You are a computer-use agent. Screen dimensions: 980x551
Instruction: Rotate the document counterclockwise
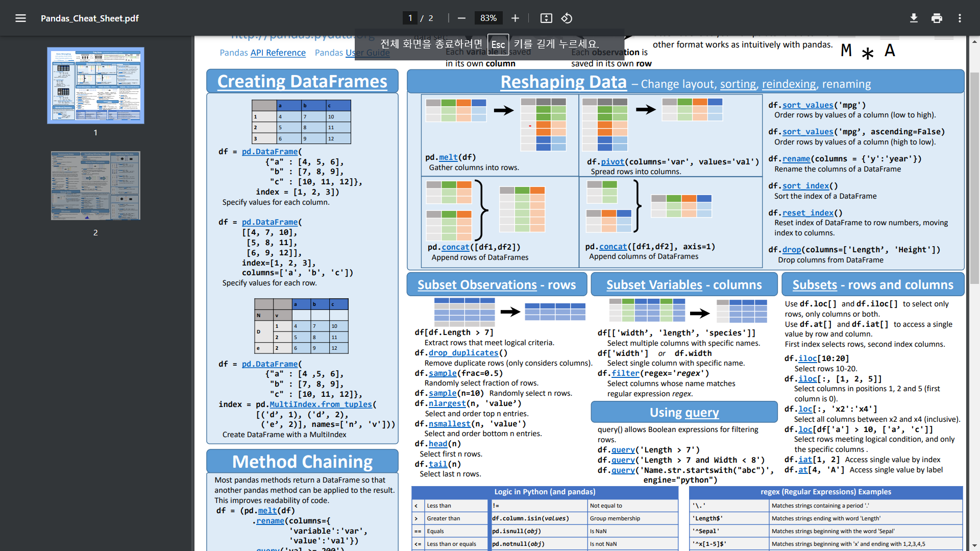point(567,18)
